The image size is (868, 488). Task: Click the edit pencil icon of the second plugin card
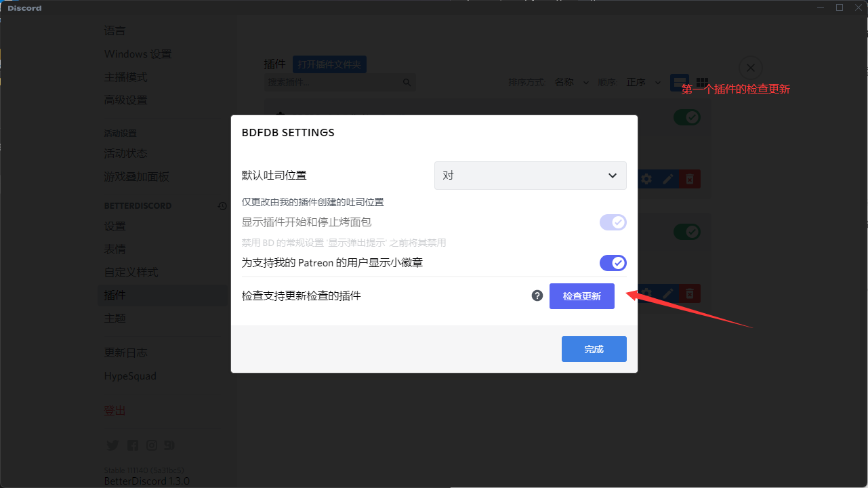click(668, 293)
